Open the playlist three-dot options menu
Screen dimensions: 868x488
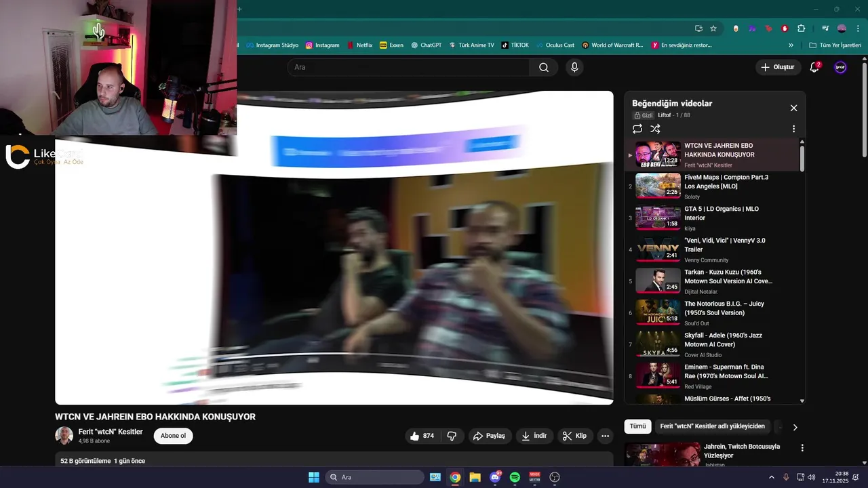point(793,129)
